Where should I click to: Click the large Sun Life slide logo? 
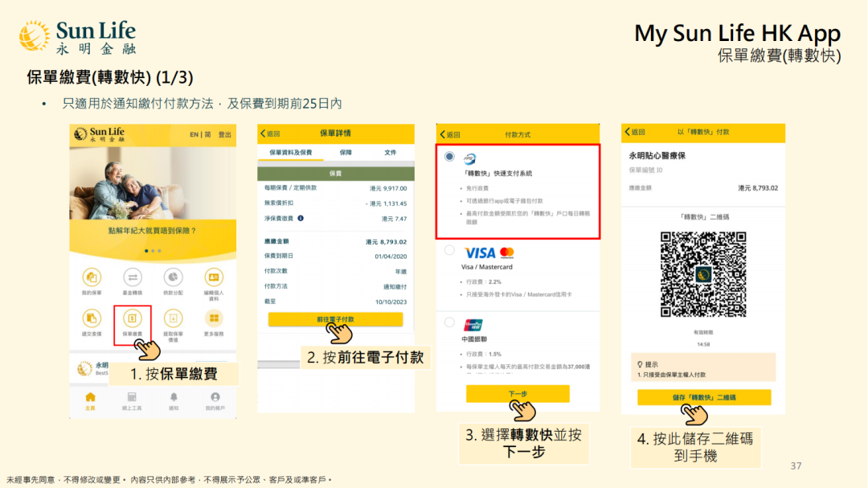coord(77,37)
